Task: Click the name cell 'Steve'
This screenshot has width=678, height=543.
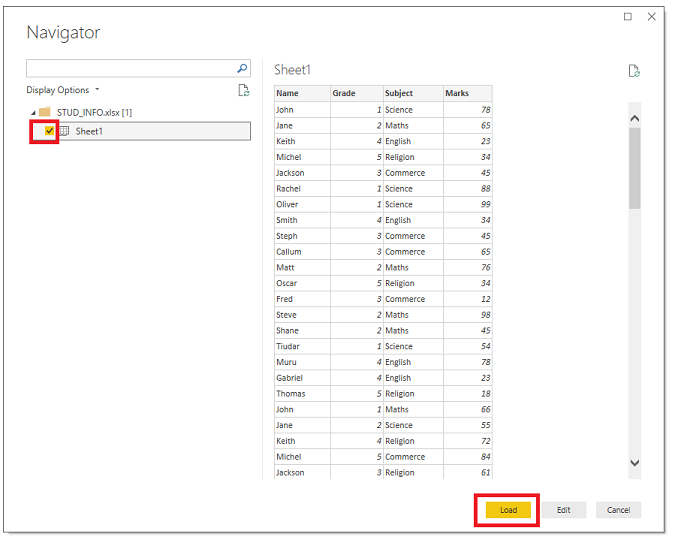Action: click(302, 315)
